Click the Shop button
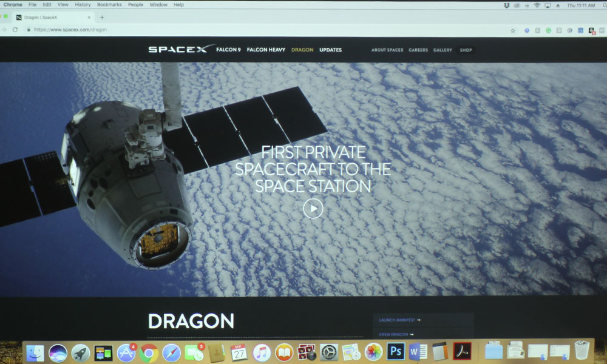 point(466,50)
